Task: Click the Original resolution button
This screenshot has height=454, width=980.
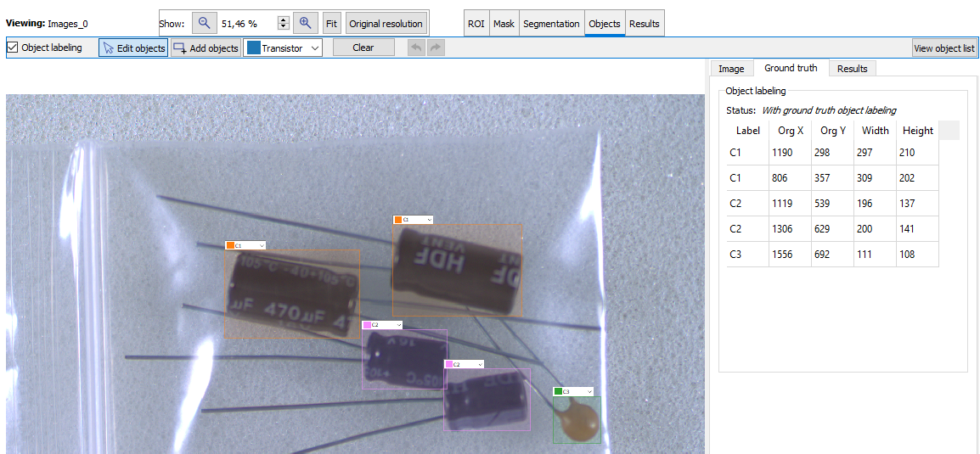Action: pyautogui.click(x=386, y=24)
